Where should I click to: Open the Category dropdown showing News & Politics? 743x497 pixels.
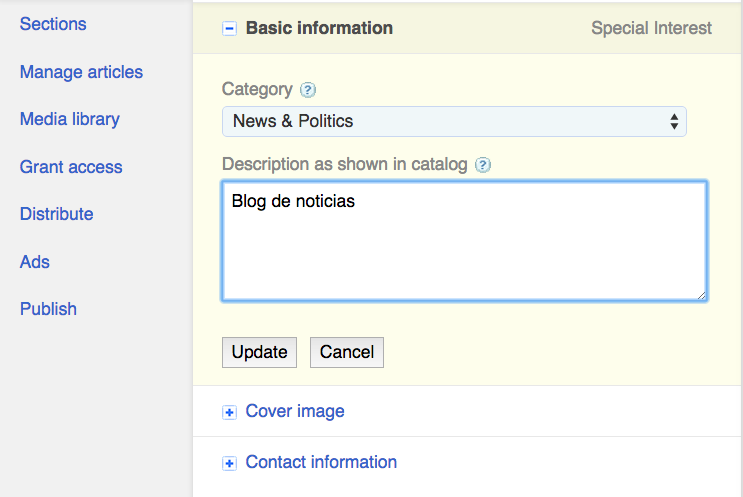pos(454,121)
